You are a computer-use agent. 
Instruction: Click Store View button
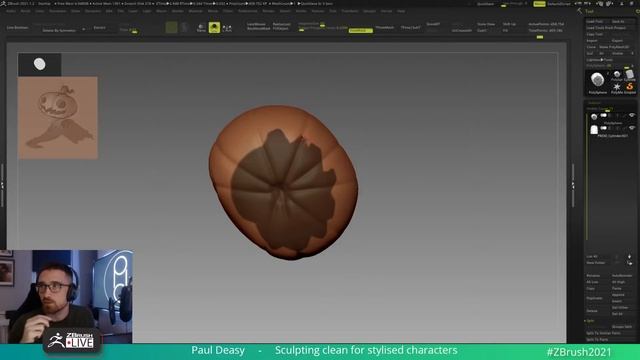click(486, 24)
